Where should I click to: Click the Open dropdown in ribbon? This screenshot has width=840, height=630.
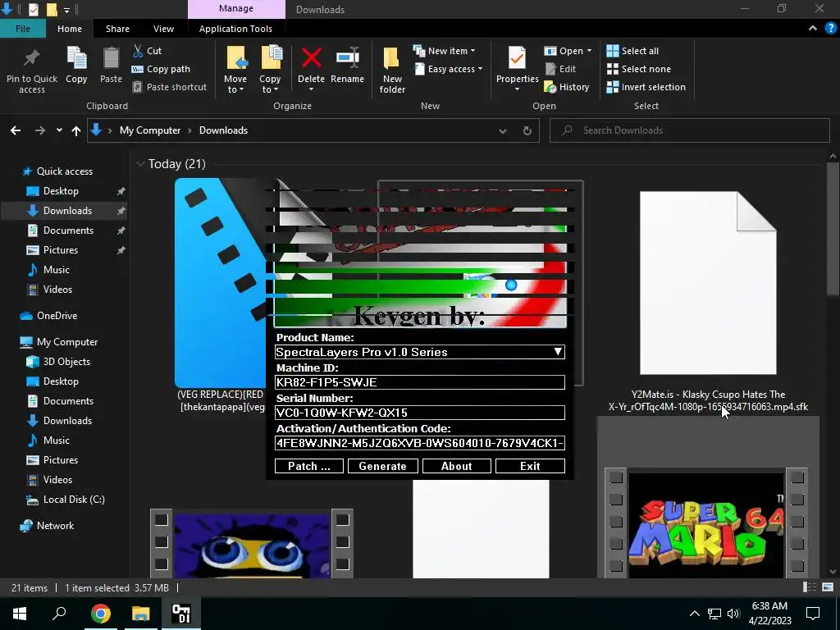pyautogui.click(x=568, y=51)
